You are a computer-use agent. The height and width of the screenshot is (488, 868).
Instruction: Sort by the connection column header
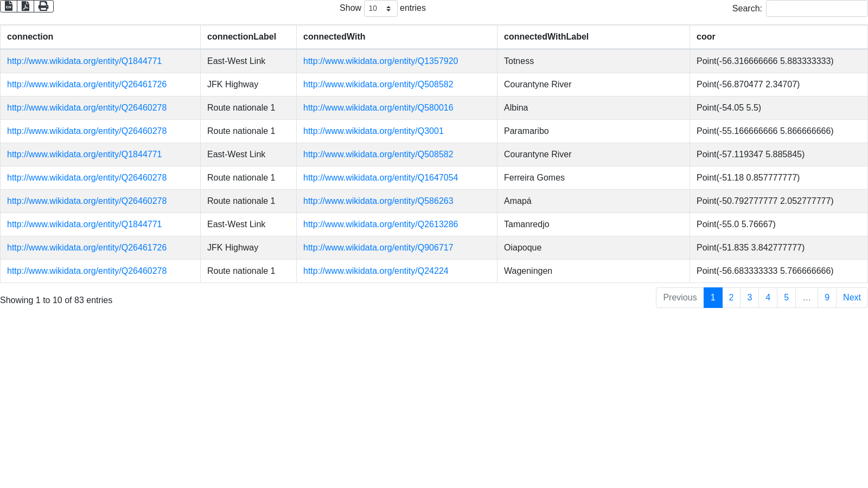point(30,37)
